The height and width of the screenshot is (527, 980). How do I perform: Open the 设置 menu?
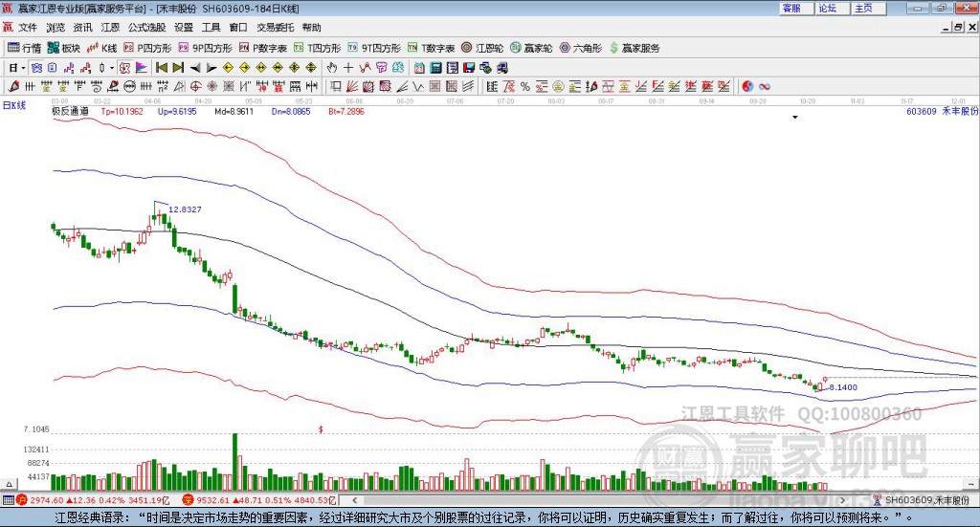[184, 28]
